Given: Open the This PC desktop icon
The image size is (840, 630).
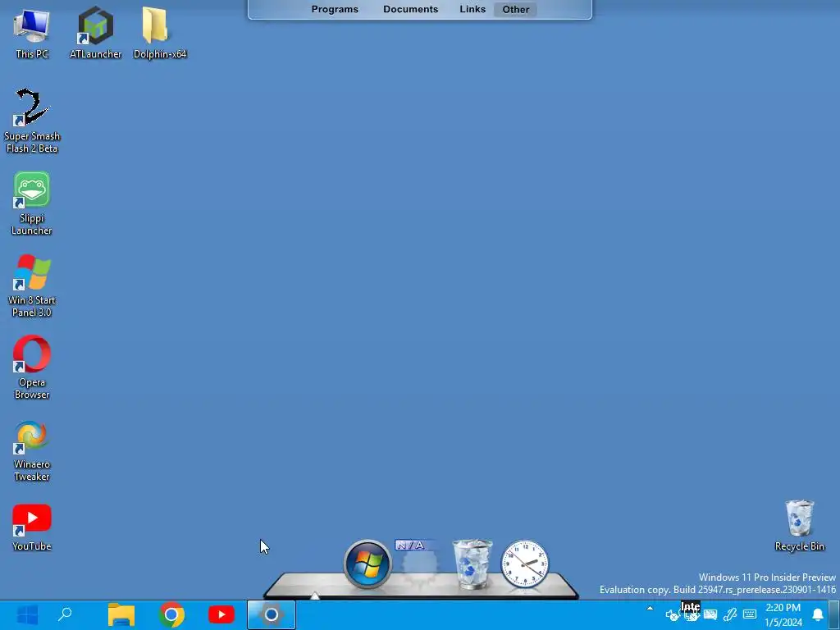Looking at the screenshot, I should coord(32,33).
